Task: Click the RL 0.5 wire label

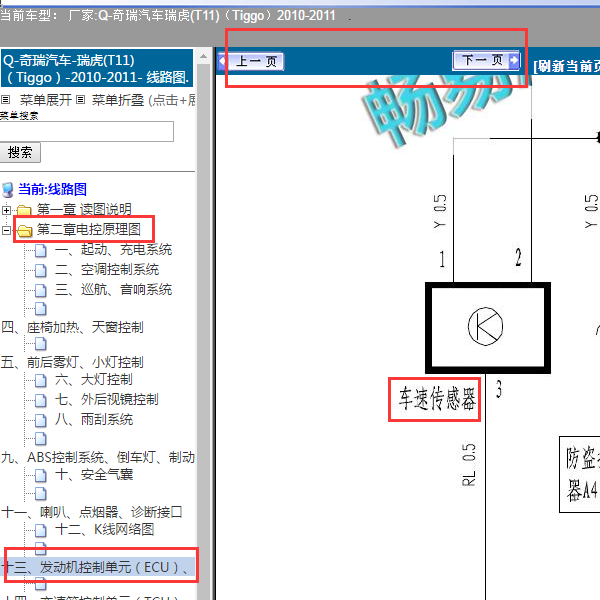Action: click(x=469, y=465)
